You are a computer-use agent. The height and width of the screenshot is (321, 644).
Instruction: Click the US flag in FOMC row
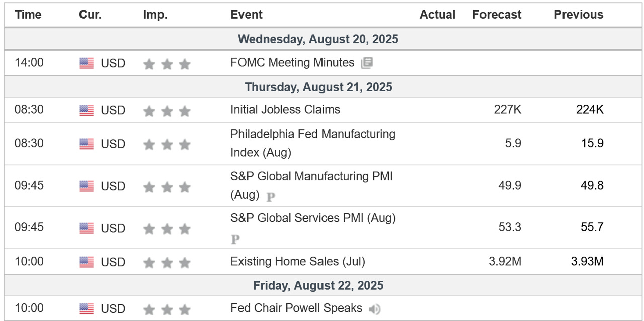pyautogui.click(x=87, y=63)
